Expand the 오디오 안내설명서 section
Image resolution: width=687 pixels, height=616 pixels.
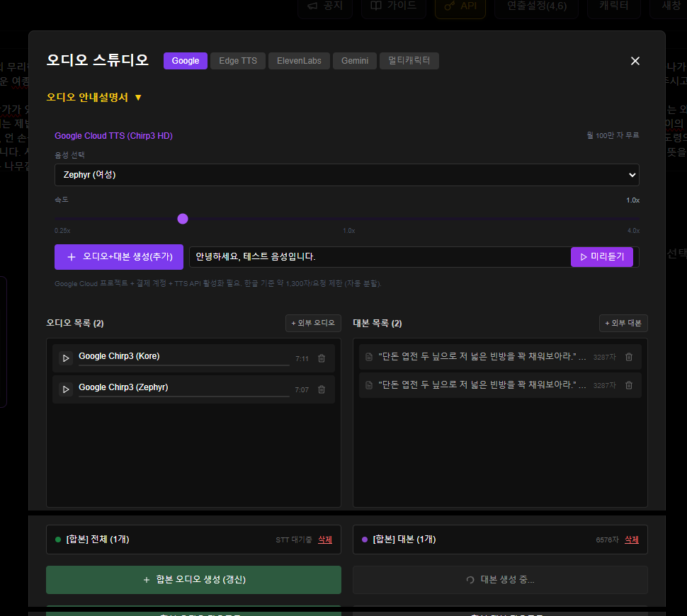(x=94, y=98)
